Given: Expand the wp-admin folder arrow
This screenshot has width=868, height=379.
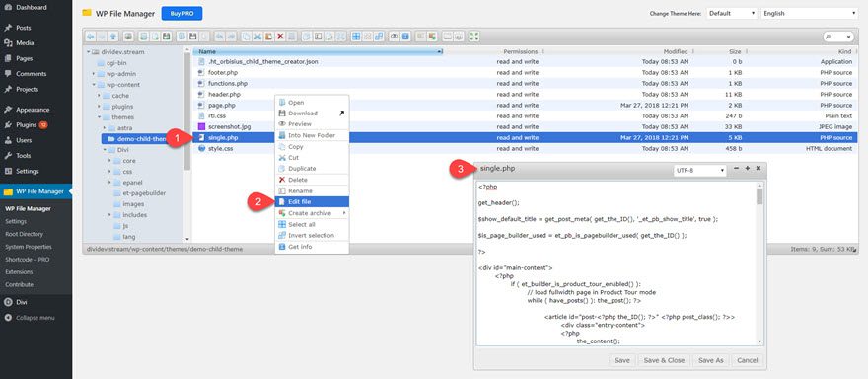Looking at the screenshot, I should pyautogui.click(x=94, y=74).
